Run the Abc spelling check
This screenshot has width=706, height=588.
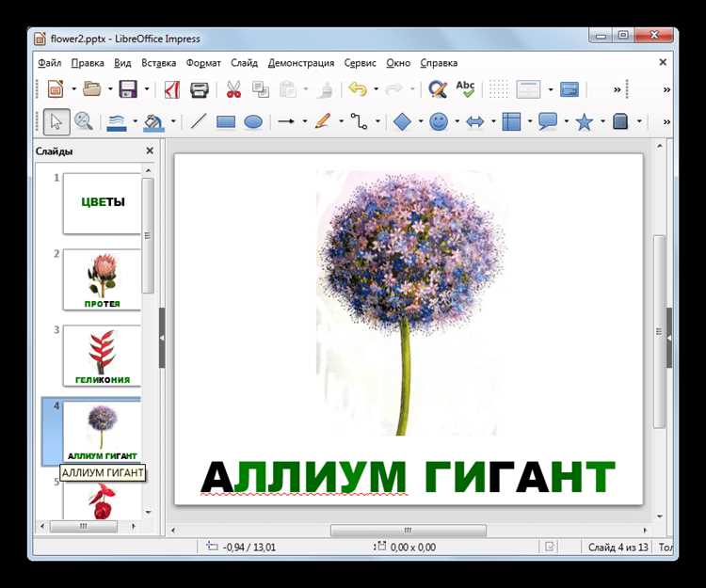(x=465, y=89)
